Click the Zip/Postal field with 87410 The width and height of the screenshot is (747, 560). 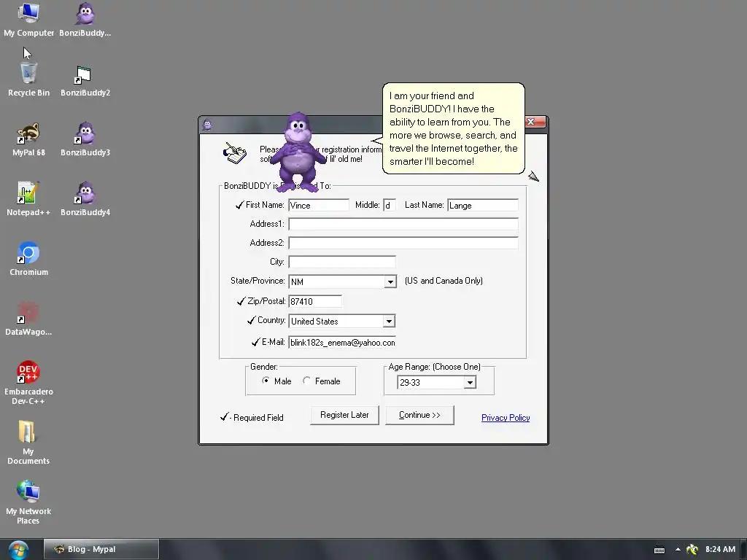tap(315, 301)
